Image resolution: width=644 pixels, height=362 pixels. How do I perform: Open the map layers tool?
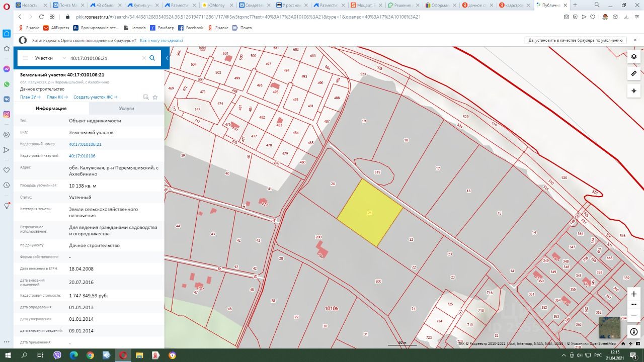coord(634,57)
